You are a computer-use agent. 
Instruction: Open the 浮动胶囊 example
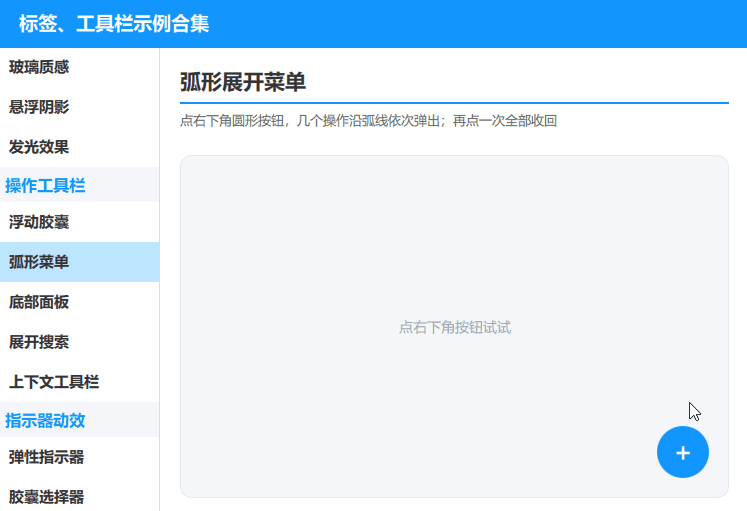(80, 222)
